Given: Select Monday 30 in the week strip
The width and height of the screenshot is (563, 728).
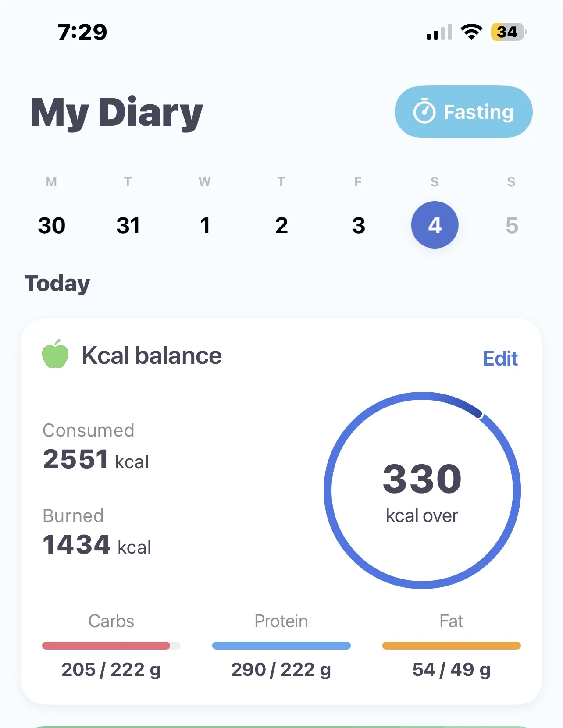Looking at the screenshot, I should 52,225.
